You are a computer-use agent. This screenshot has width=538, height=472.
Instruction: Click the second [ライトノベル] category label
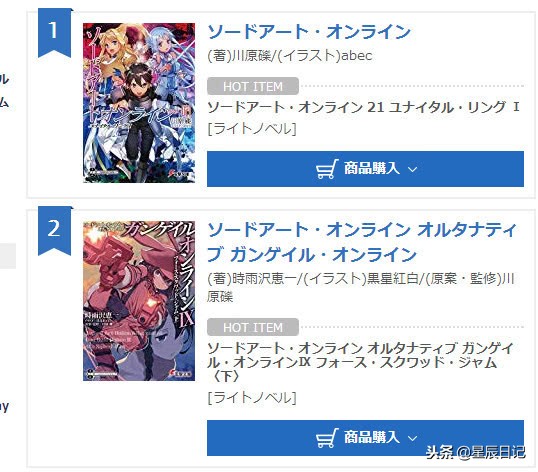[252, 398]
